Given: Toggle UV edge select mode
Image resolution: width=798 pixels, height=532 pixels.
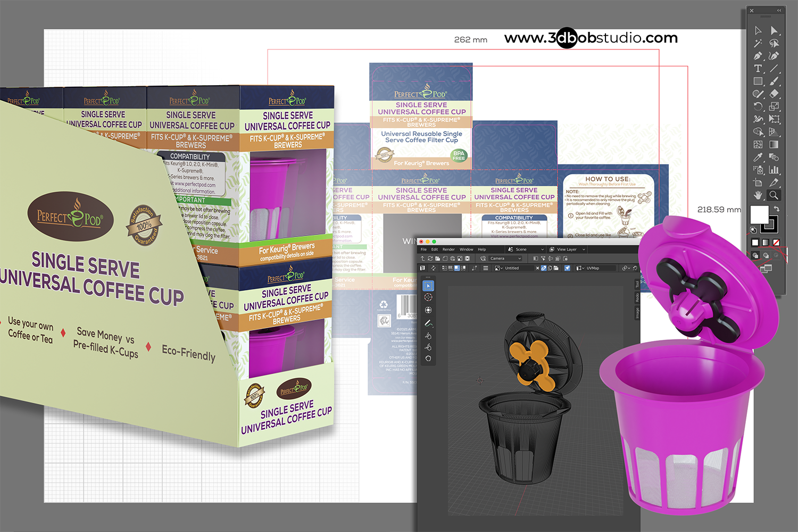Looking at the screenshot, I should 451,268.
